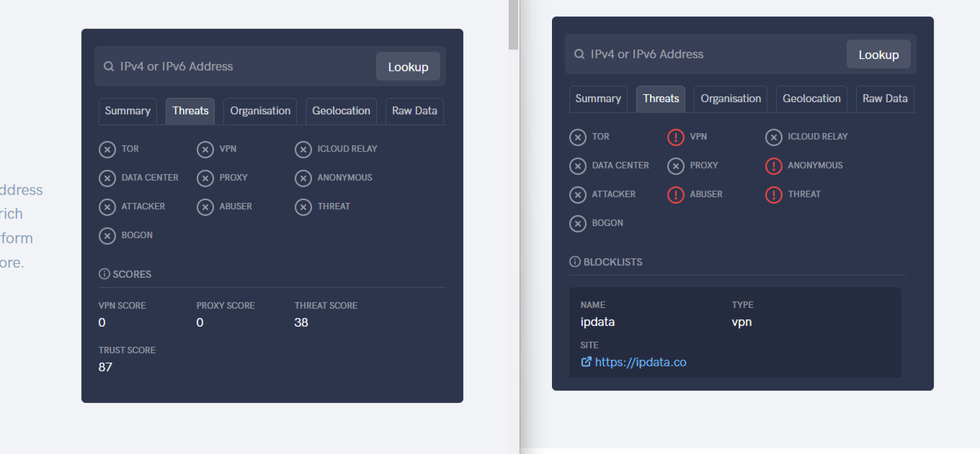Click the DATA CENTER x icon in left panel
Image resolution: width=980 pixels, height=454 pixels.
click(107, 178)
